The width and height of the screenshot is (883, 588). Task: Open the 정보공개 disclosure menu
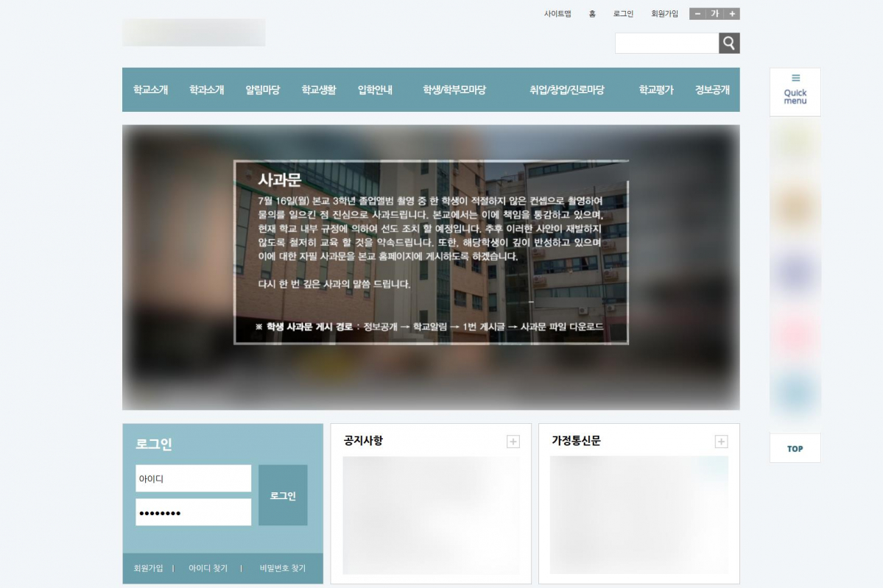(711, 89)
